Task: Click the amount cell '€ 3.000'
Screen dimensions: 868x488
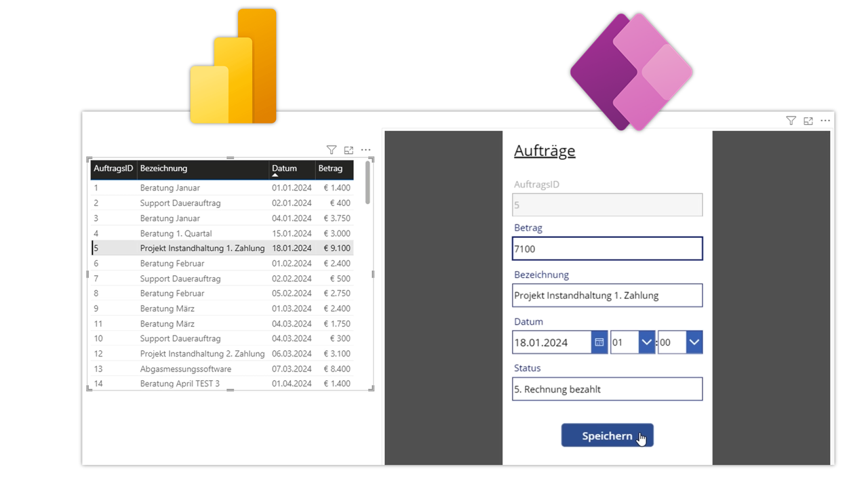Action: (337, 233)
